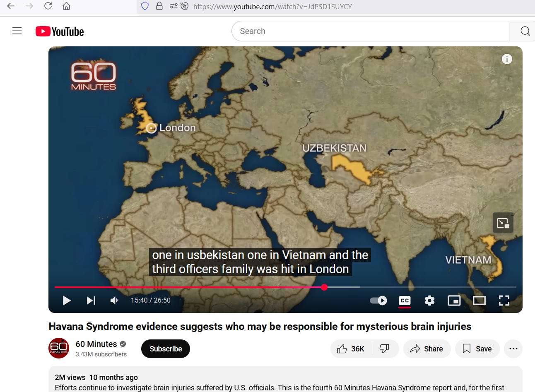Seek within the buffered gray portion of timeline
This screenshot has width=535, height=392.
(343, 287)
